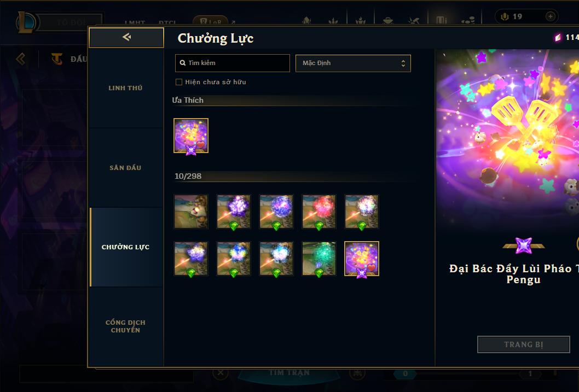Viewport: 579px width, 392px height.
Task: Switch to the Linh Thú tab
Action: [125, 88]
